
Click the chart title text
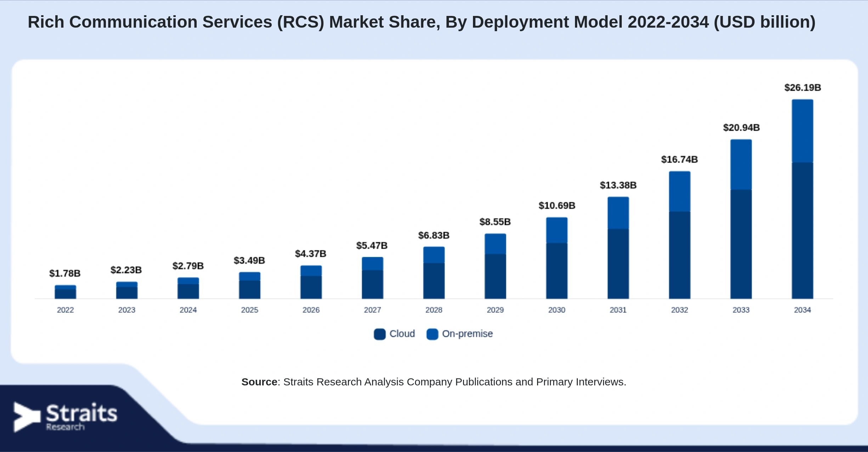pos(422,22)
